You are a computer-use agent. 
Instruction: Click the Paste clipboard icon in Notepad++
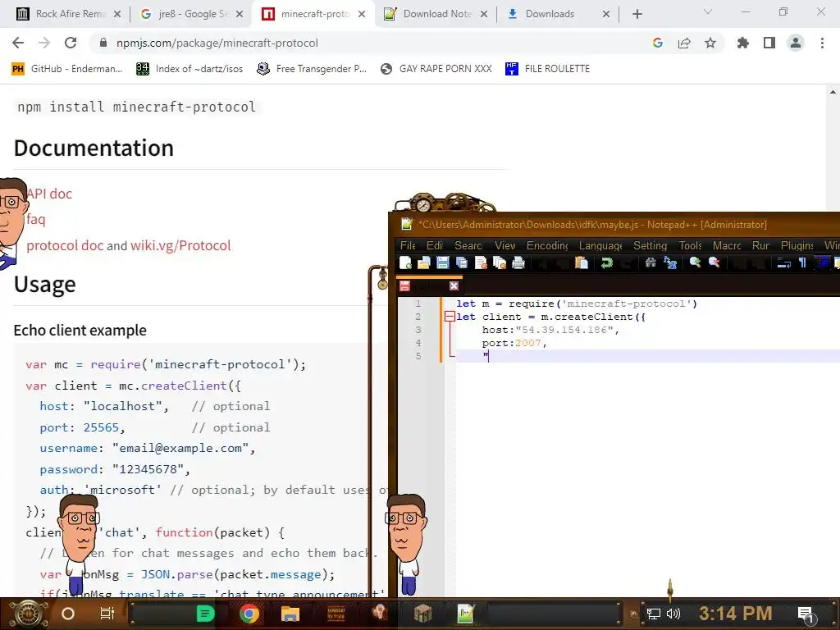pos(582,262)
